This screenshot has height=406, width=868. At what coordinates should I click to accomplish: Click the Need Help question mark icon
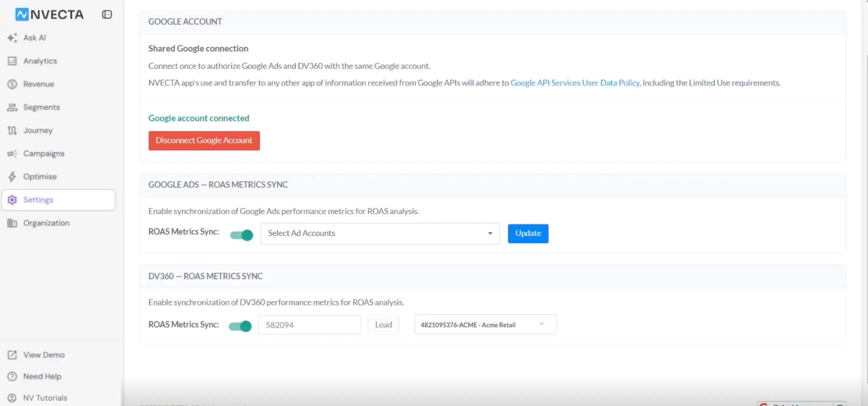pos(12,376)
